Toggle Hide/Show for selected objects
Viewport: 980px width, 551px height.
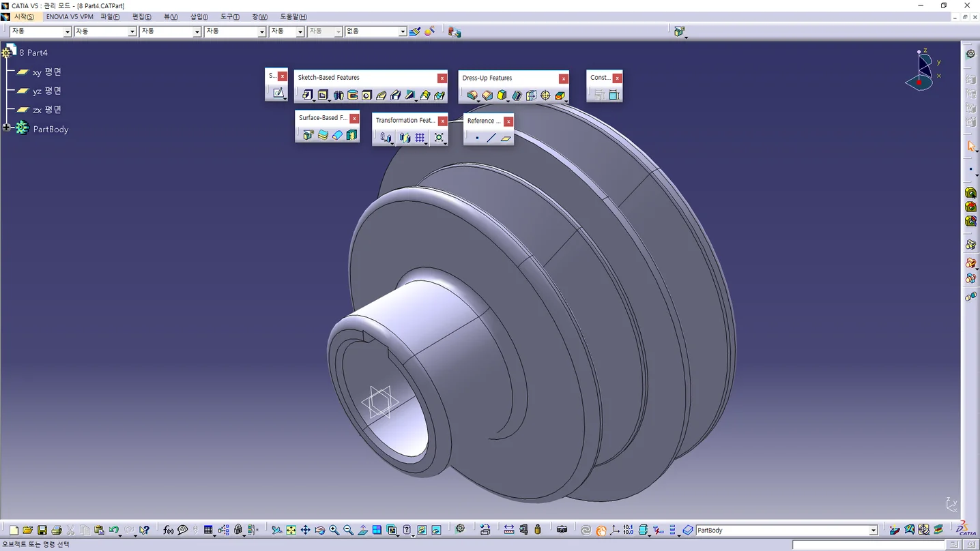point(422,530)
